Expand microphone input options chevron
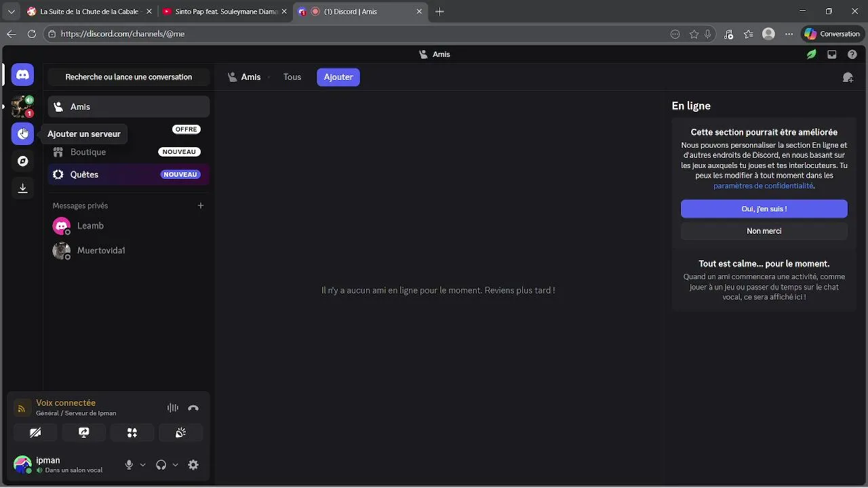The height and width of the screenshot is (488, 868). (142, 465)
